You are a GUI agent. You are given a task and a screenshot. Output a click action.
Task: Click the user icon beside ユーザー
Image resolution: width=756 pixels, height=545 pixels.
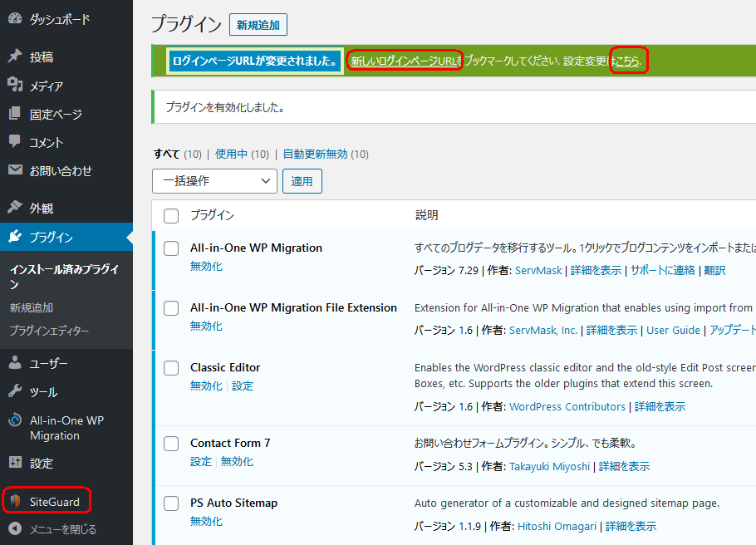pos(15,362)
